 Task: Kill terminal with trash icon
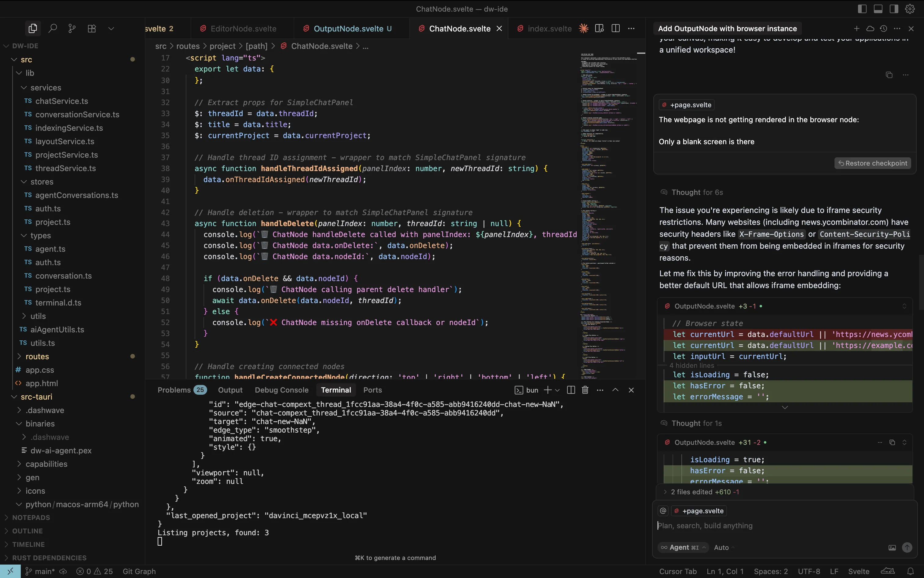(x=585, y=390)
